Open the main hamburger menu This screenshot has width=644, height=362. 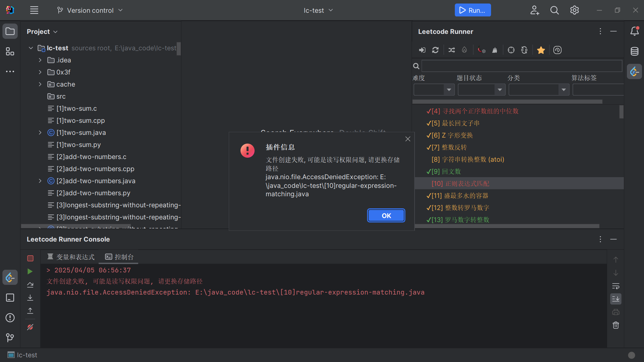click(34, 10)
